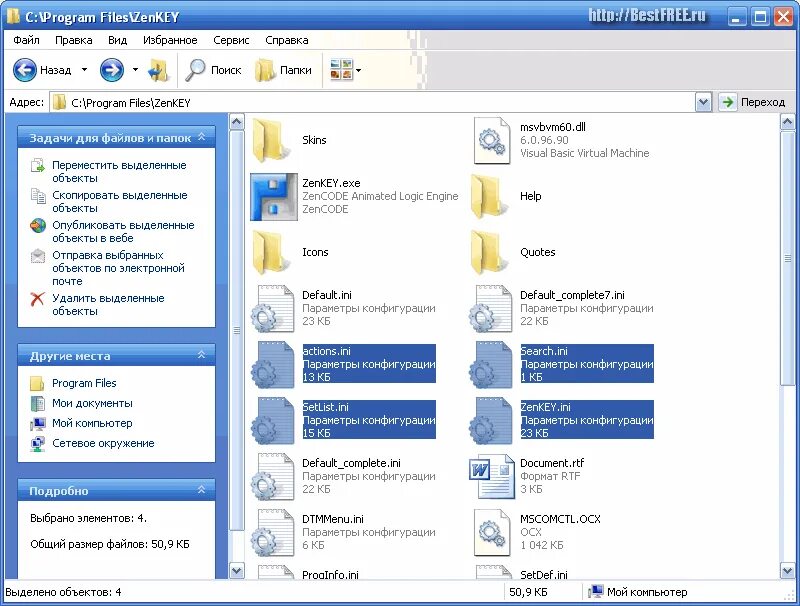
Task: Expand the Назад history dropdown arrow
Action: (x=85, y=70)
